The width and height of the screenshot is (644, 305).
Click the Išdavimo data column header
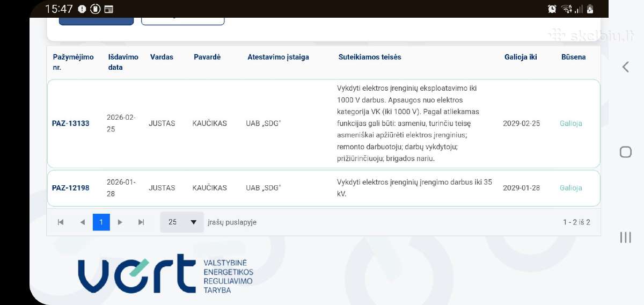[123, 62]
